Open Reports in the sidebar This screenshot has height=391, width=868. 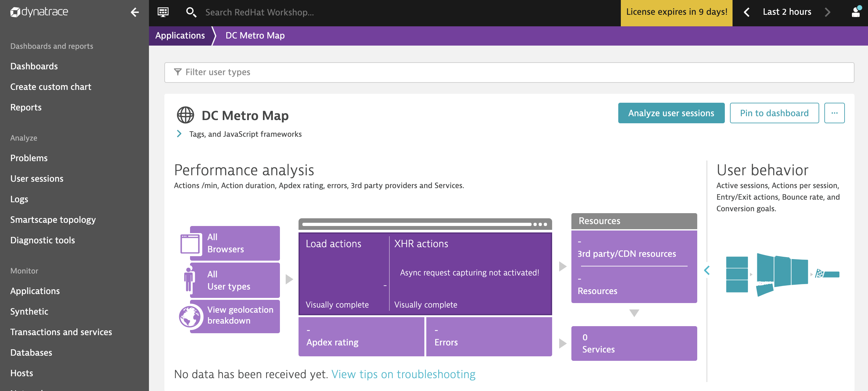click(x=26, y=107)
